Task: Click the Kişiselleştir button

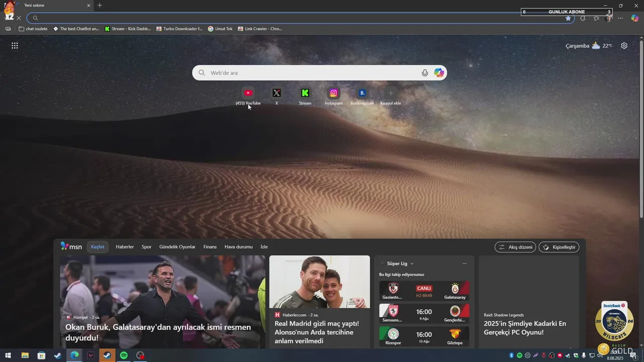Action: [x=559, y=247]
